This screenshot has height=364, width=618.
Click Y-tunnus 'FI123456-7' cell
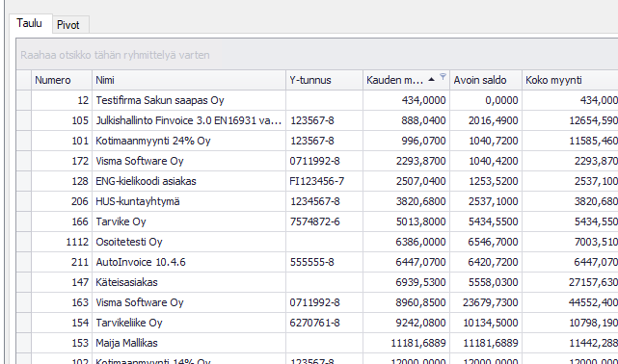point(324,181)
